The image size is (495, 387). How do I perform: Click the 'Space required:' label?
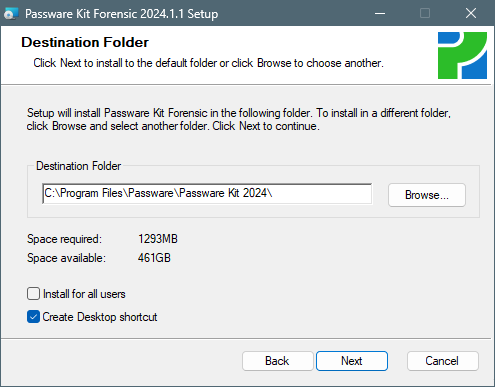click(64, 239)
